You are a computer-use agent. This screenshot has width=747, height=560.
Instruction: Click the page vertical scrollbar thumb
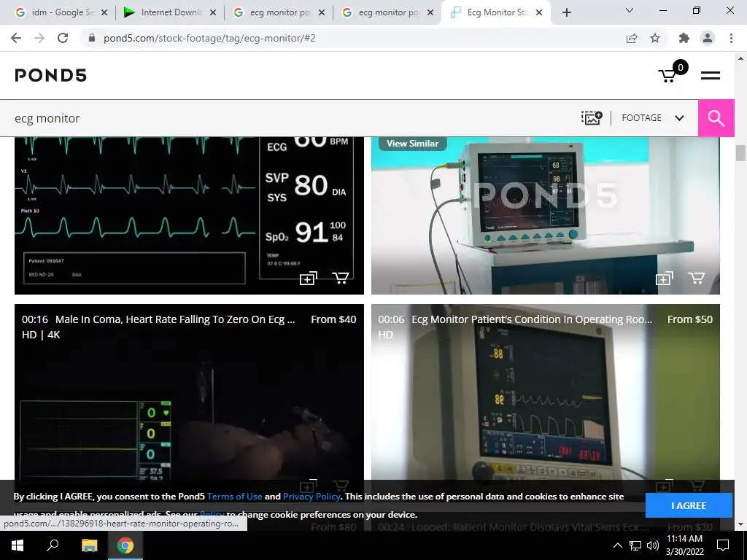pyautogui.click(x=740, y=153)
